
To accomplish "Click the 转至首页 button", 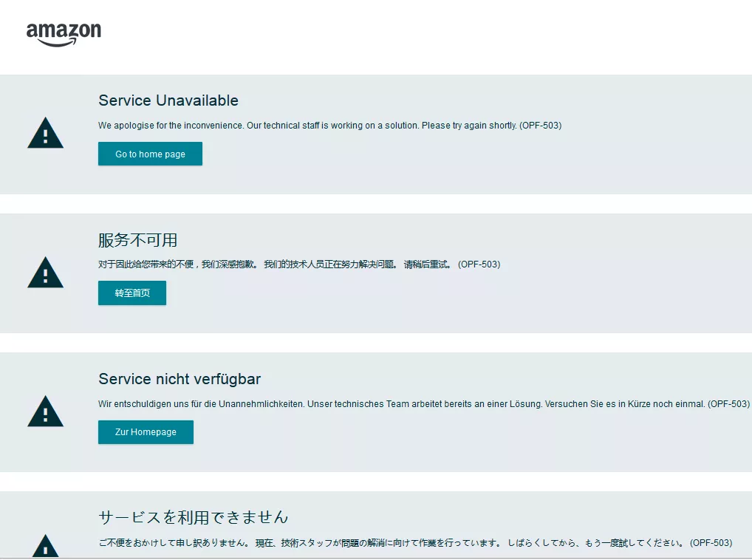I will tap(132, 293).
